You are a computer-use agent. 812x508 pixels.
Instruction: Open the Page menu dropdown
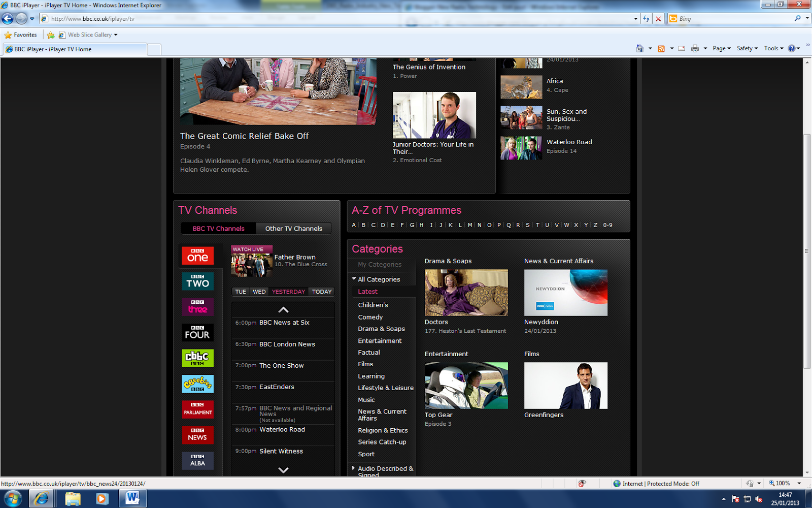[x=721, y=48]
